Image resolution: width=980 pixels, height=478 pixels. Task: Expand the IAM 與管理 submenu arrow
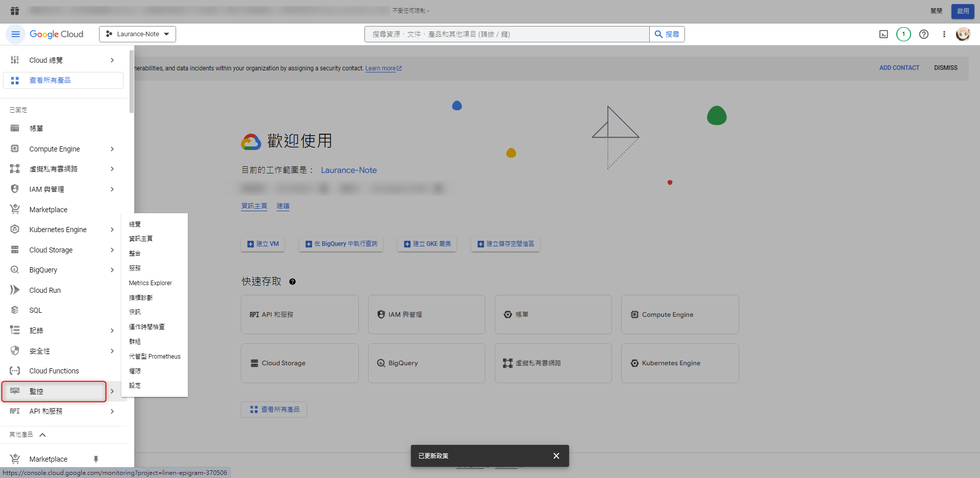pyautogui.click(x=112, y=189)
